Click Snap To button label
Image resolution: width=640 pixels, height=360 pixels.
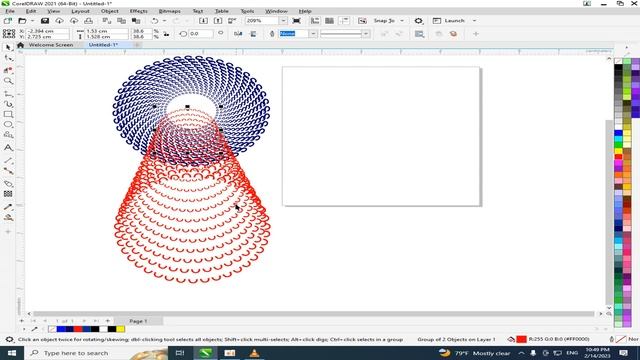pos(384,21)
